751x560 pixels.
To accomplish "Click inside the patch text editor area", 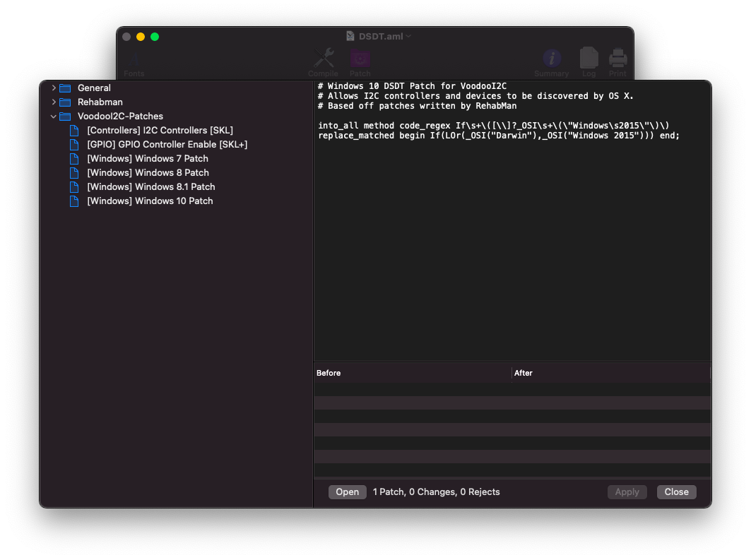I will (511, 247).
